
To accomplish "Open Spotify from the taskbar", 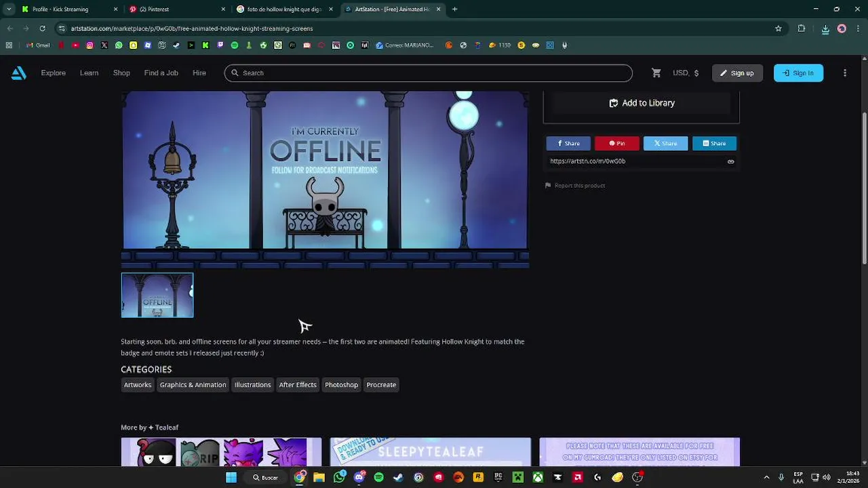I will [x=378, y=477].
